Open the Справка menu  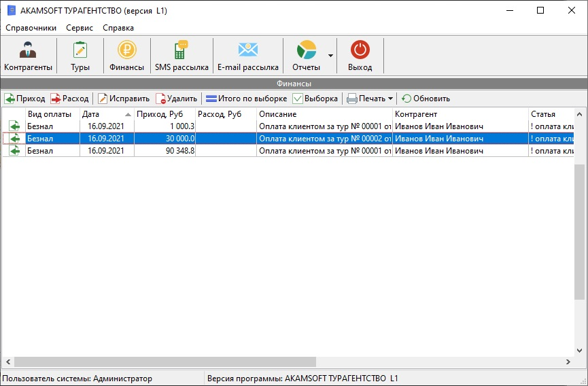[x=118, y=28]
